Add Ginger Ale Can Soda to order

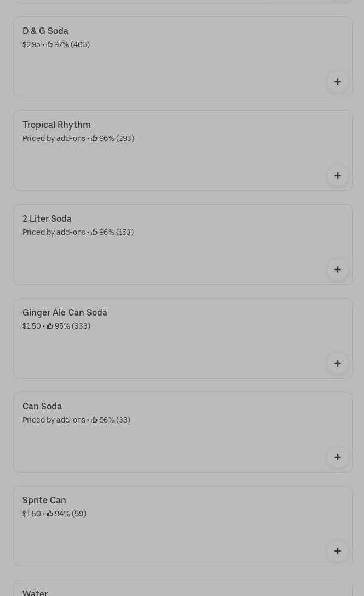[x=337, y=363]
